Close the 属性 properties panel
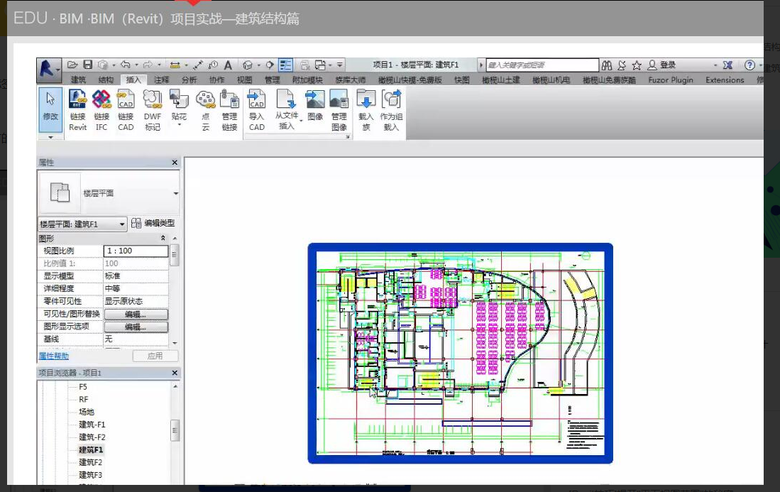Screen dimensions: 780x492 175,161
